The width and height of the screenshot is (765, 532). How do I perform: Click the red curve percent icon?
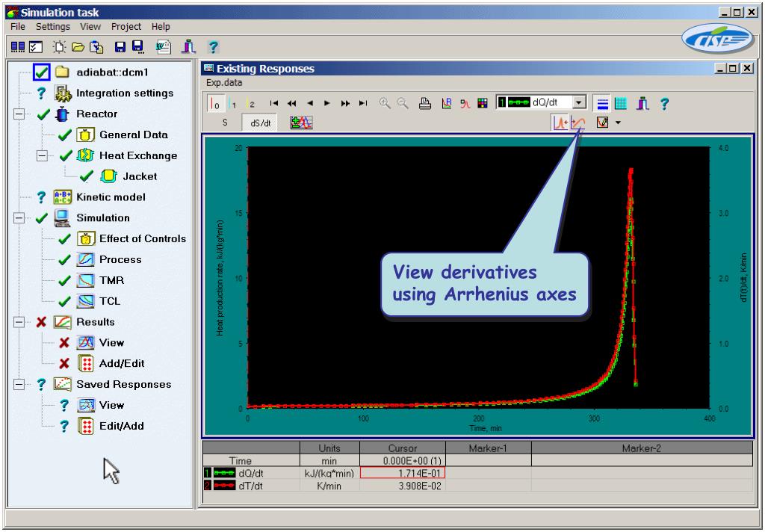point(465,103)
